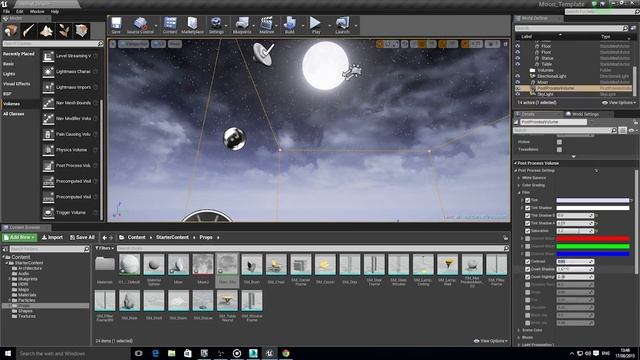
Task: Open Source Control toolbar icon
Action: click(140, 25)
